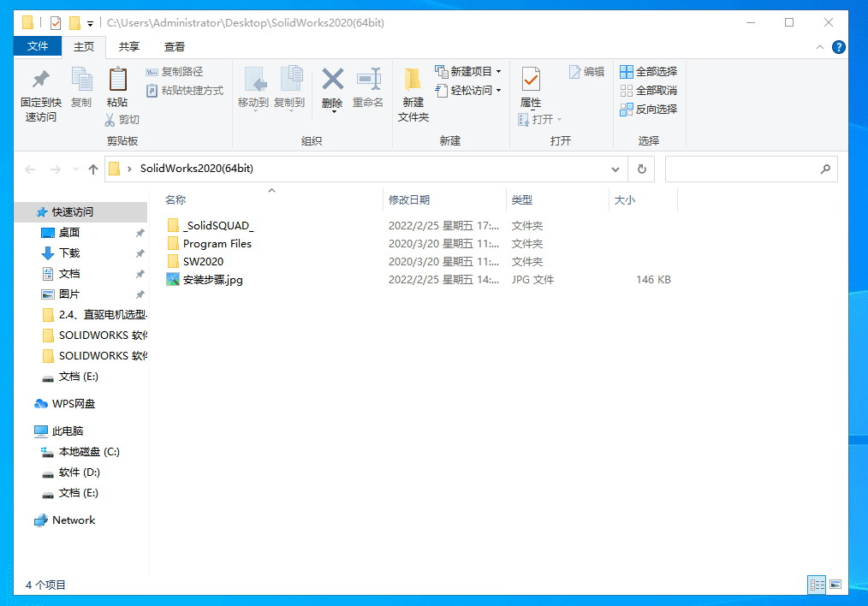Click the 剪切 cut scissors
Image resolution: width=868 pixels, height=606 pixels.
point(110,120)
